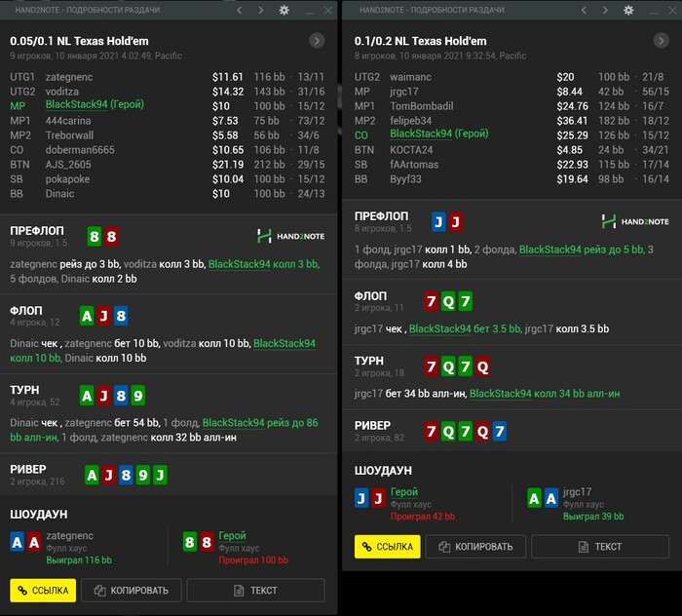This screenshot has width=682, height=616.
Task: Click BlackStack94 колл 34 bb алл-ин action
Action: (545, 394)
